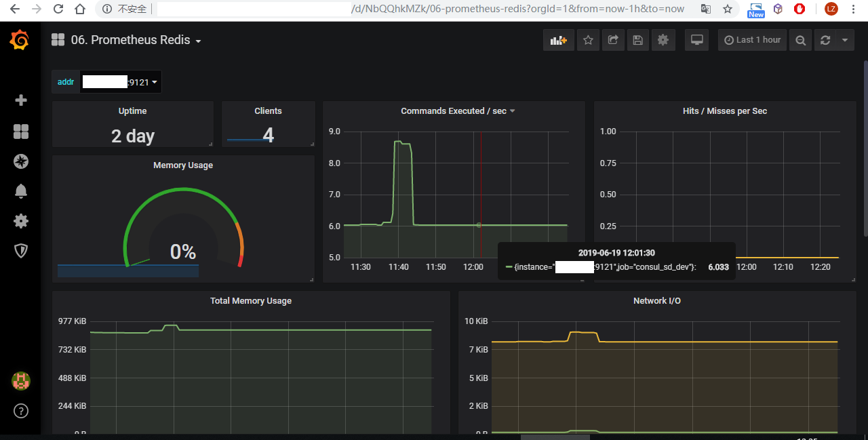The height and width of the screenshot is (440, 868).
Task: Open Alerting bell icon
Action: [x=21, y=191]
